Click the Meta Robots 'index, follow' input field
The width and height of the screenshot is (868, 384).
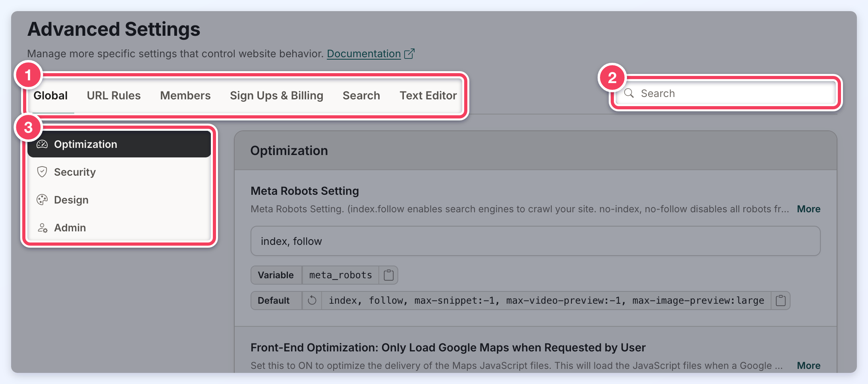(535, 241)
